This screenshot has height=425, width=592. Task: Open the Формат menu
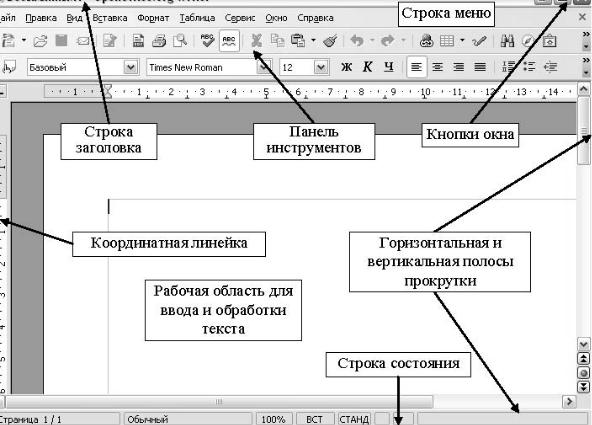(153, 18)
